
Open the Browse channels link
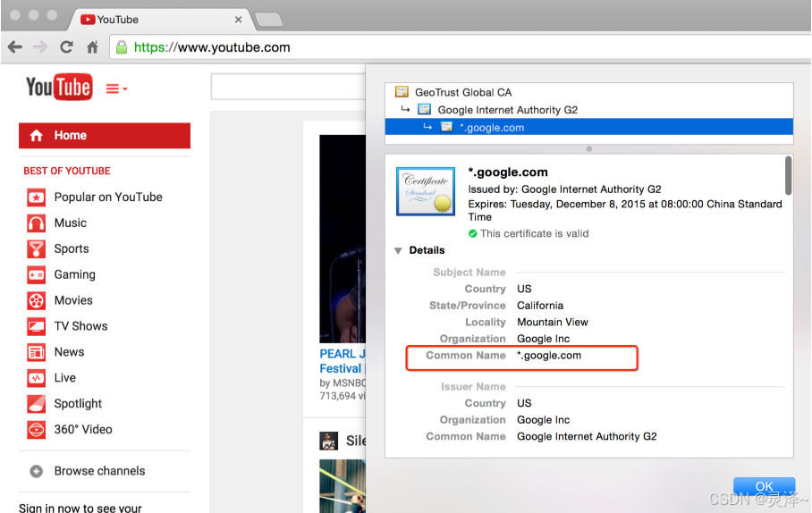(x=99, y=471)
